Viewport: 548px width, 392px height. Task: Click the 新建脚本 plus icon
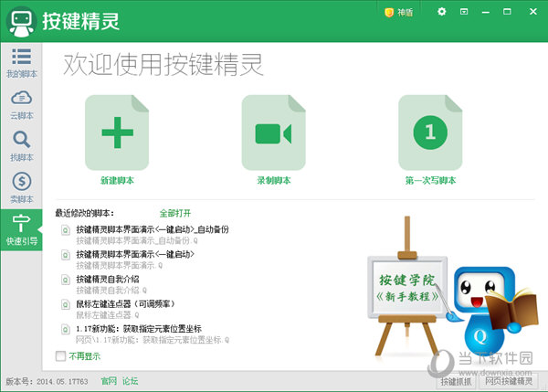(x=117, y=132)
